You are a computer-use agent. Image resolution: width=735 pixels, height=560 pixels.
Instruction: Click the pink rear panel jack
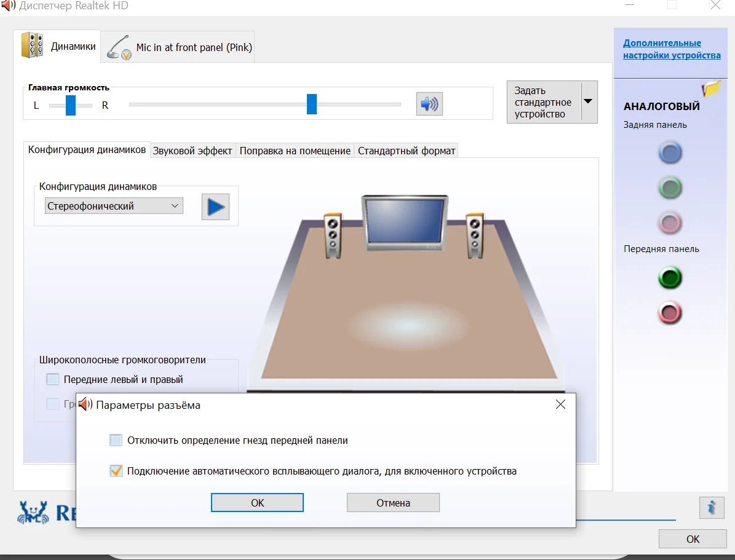coord(670,223)
